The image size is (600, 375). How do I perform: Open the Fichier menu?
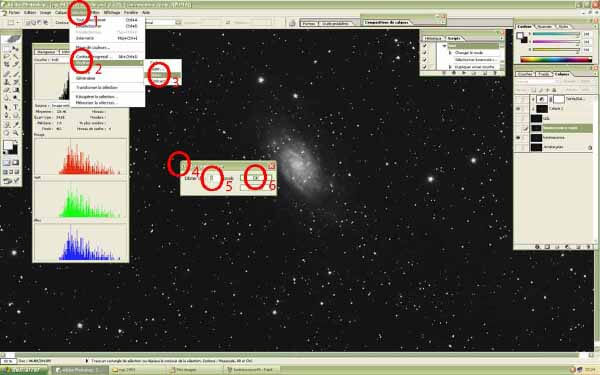pyautogui.click(x=14, y=13)
